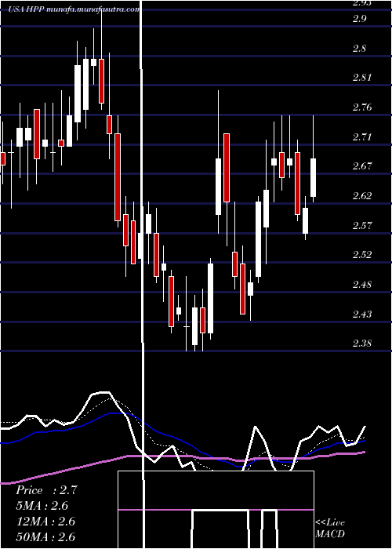
Task: Click the 2.48 price axis label
Action: coord(362,284)
